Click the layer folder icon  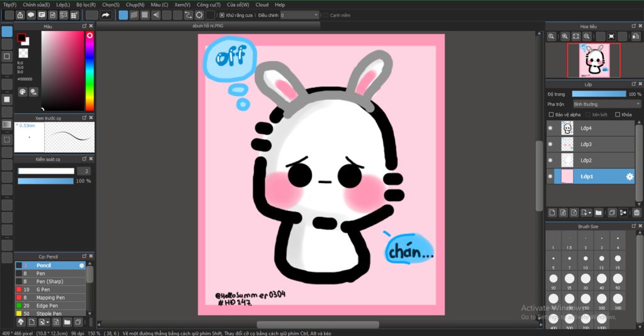tap(599, 213)
